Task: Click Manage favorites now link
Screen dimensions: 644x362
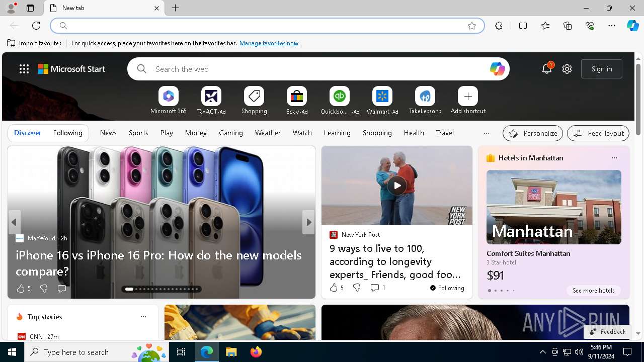Action: (x=269, y=43)
